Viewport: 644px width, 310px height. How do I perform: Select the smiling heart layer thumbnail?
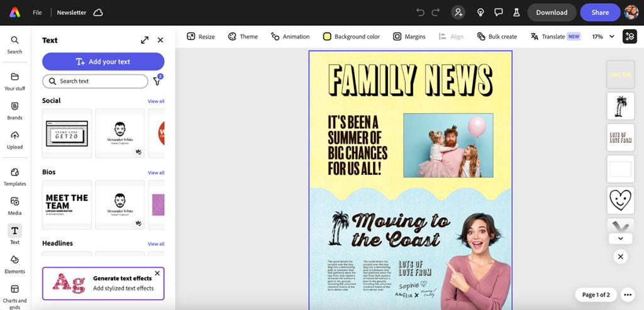(621, 200)
